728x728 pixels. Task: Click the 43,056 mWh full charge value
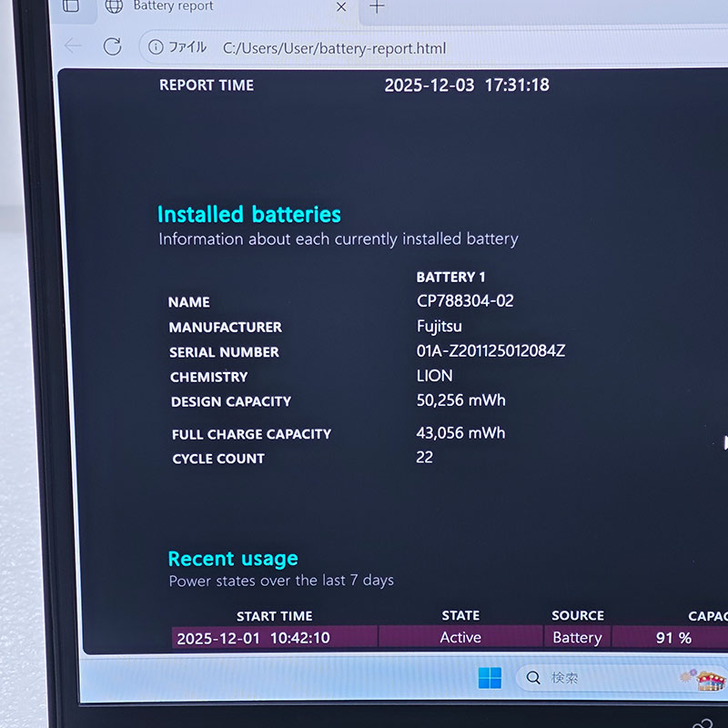460,433
